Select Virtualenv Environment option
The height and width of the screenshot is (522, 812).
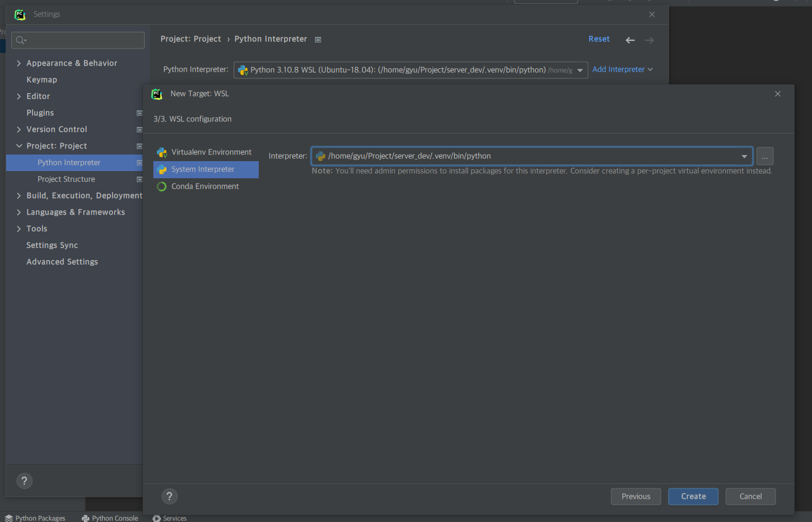(206, 152)
